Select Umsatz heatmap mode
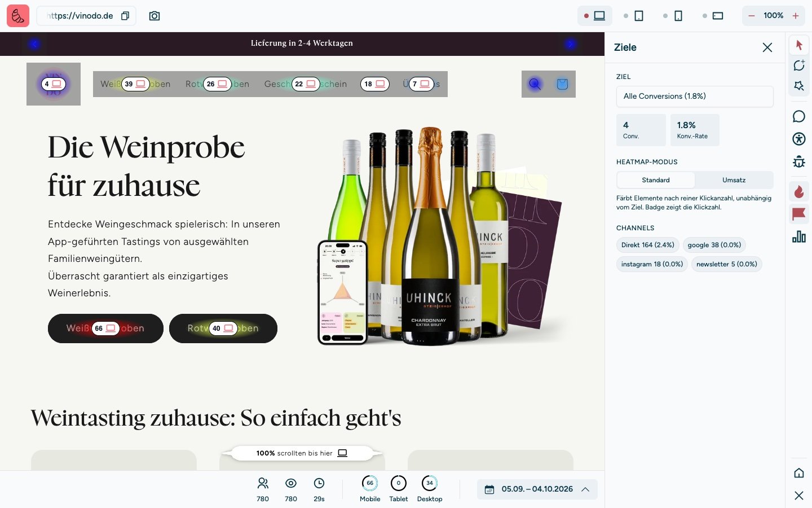812x508 pixels. (x=734, y=180)
